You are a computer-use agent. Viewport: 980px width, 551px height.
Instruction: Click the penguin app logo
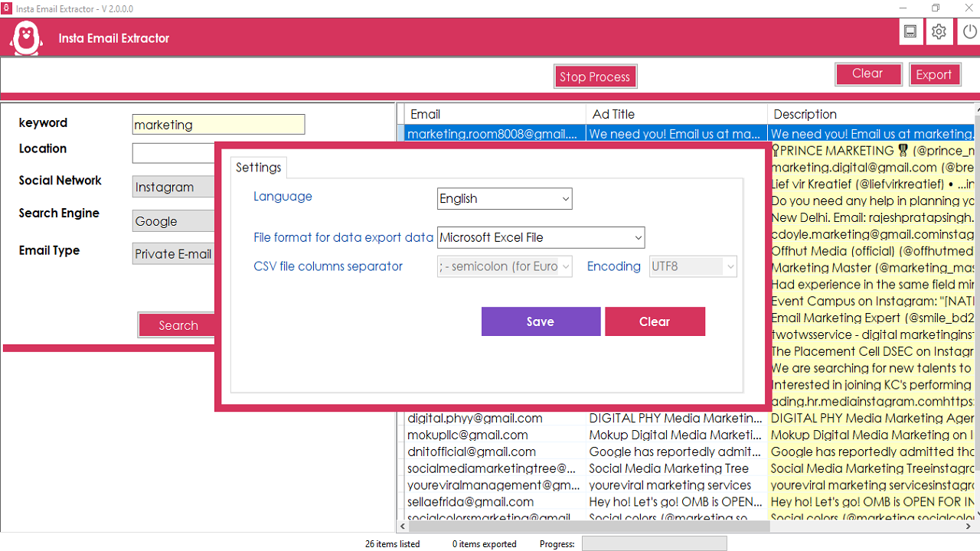click(25, 36)
